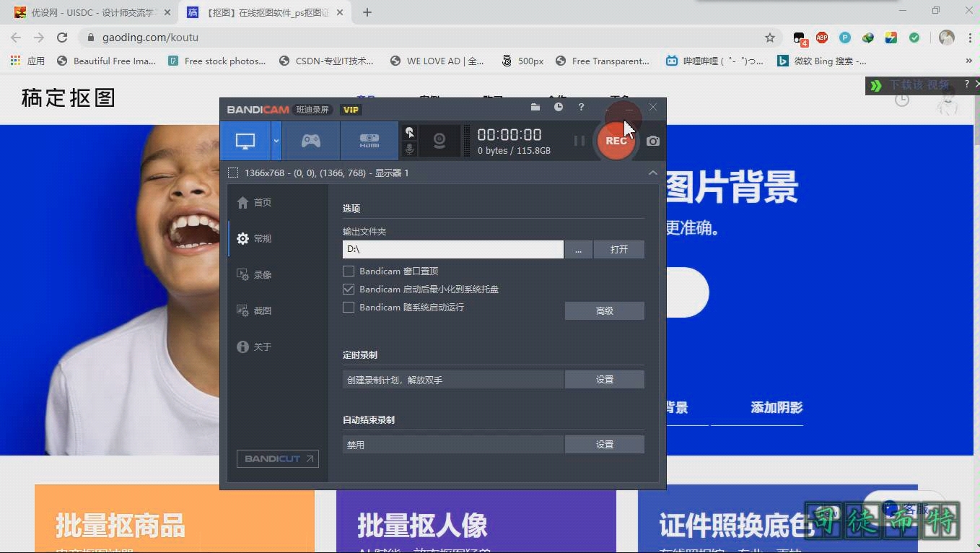Viewport: 980px width, 553px height.
Task: Open the 批量抠商品 card
Action: tap(175, 518)
